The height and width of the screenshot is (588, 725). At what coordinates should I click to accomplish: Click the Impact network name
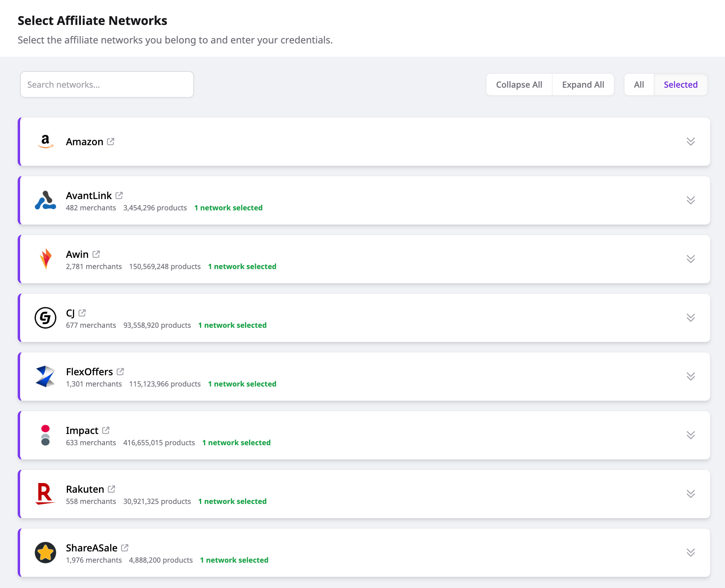pos(82,430)
